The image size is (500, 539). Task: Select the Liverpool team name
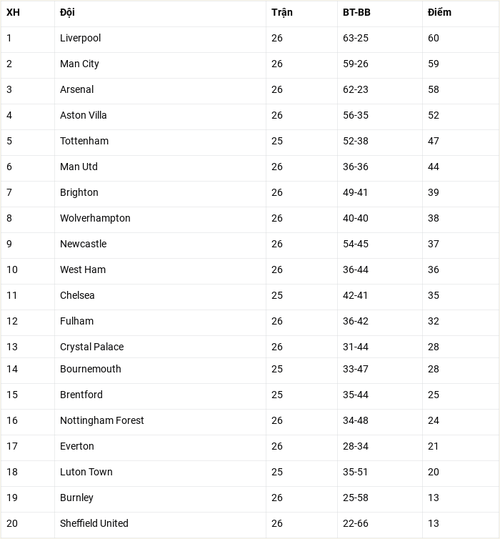click(80, 38)
